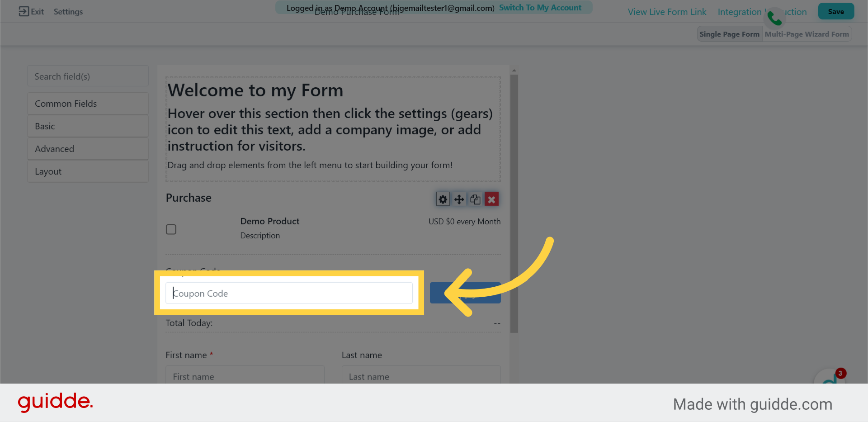Click the Drag and drop elements instruction text
Screen dimensions: 868x422
[310, 165]
